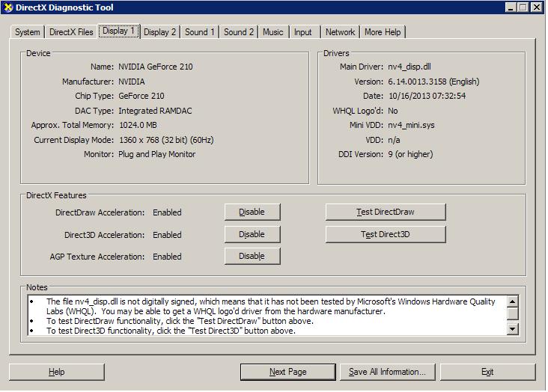Image resolution: width=548 pixels, height=392 pixels.
Task: Click the version '6.14.0013.3158 (English)'
Action: [433, 82]
